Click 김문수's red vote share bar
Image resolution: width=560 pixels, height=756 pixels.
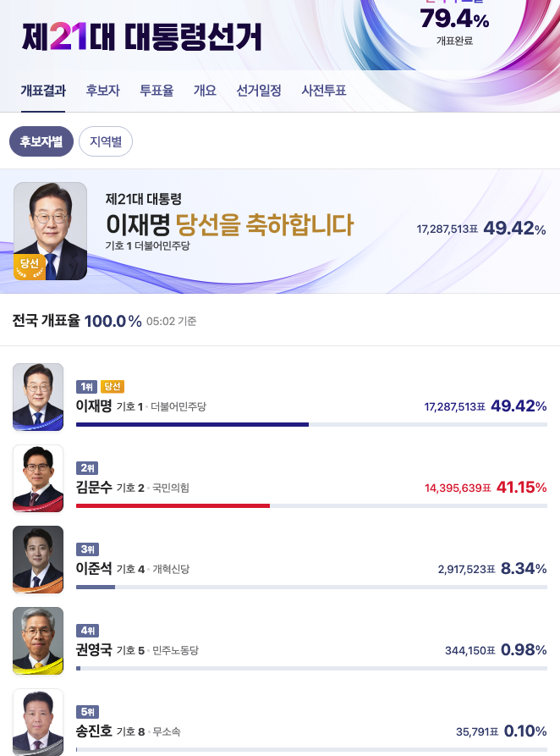173,505
